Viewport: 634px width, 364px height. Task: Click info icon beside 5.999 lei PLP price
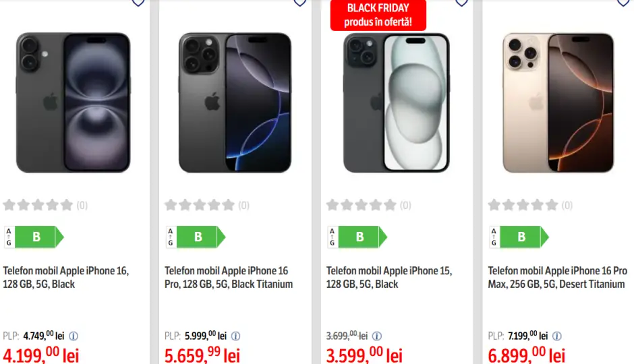click(x=236, y=336)
